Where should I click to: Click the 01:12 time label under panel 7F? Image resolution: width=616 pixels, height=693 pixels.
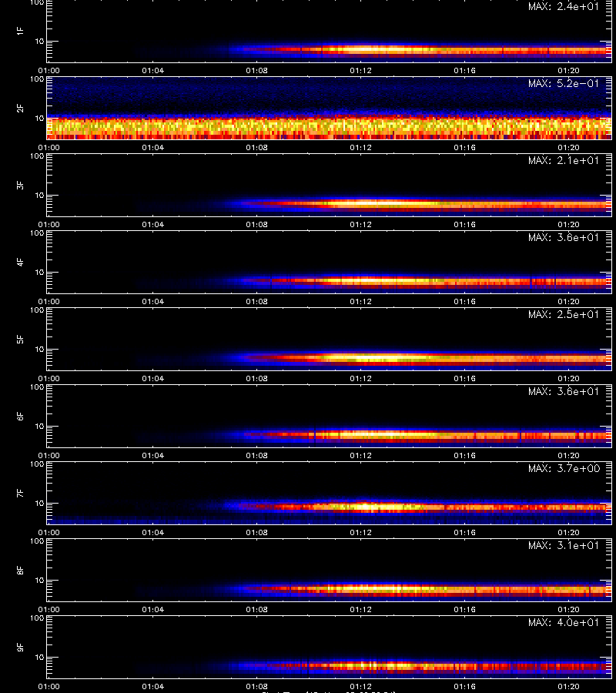360,532
